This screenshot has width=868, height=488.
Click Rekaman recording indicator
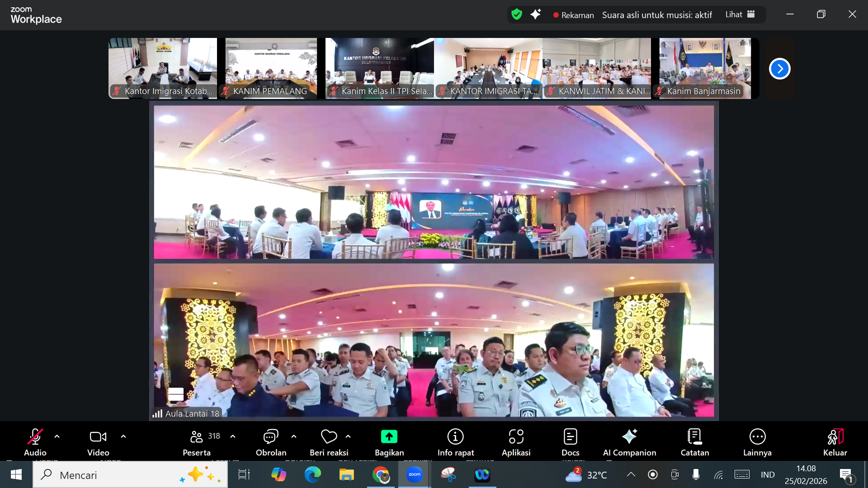pyautogui.click(x=573, y=15)
